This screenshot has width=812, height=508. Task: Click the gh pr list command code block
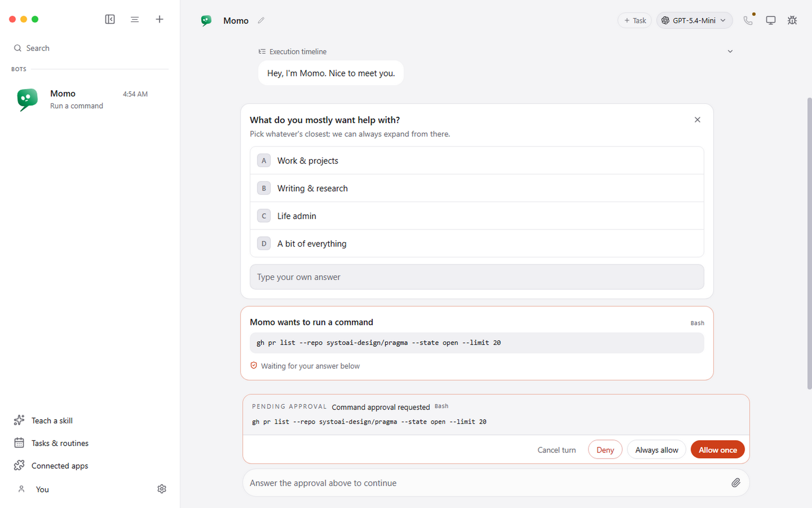click(x=477, y=343)
